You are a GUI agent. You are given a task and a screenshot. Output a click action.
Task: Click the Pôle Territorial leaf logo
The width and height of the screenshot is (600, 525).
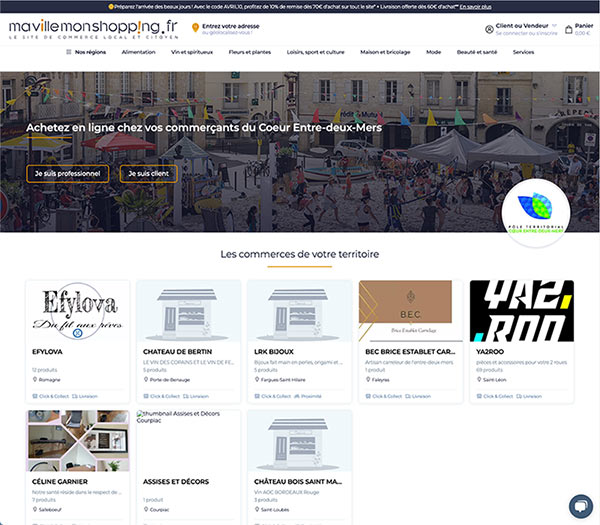point(536,212)
